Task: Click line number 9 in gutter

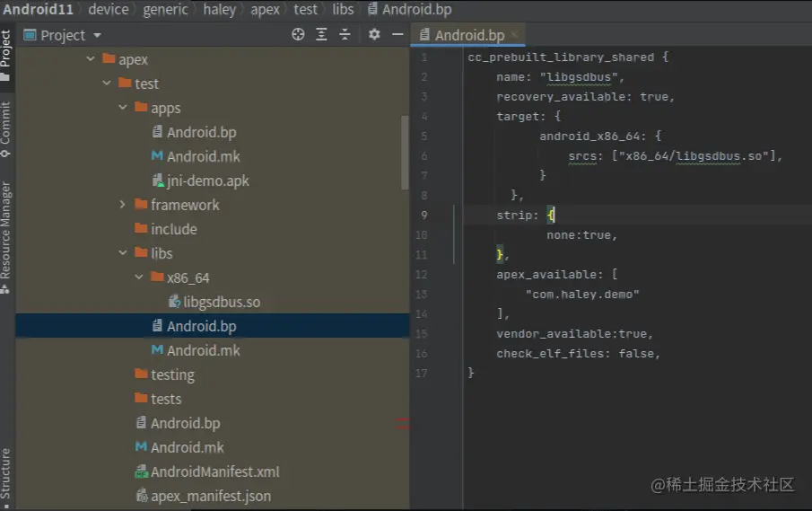Action: pos(423,215)
